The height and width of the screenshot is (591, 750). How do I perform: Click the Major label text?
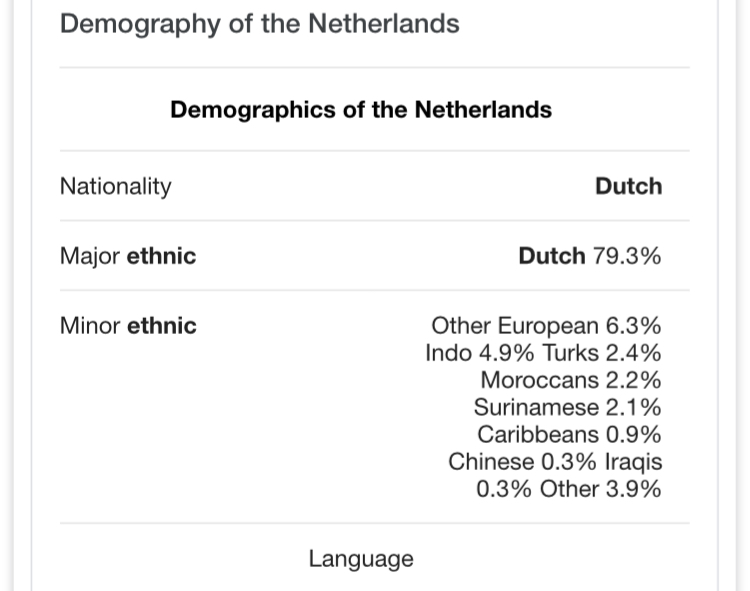tap(89, 256)
